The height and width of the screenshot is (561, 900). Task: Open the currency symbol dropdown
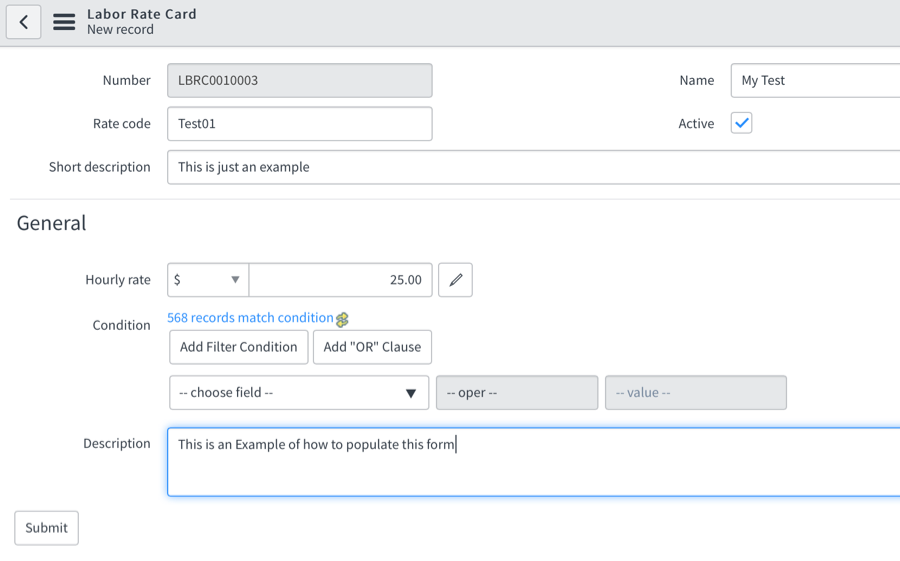[x=208, y=280]
